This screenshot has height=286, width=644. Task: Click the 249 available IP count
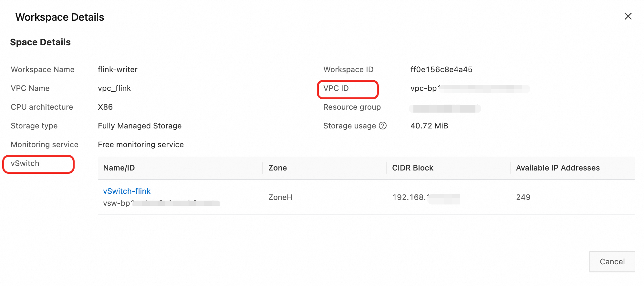click(523, 197)
